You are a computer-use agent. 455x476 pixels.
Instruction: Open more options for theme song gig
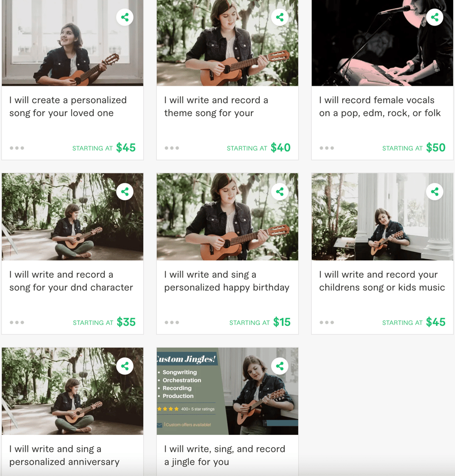172,148
